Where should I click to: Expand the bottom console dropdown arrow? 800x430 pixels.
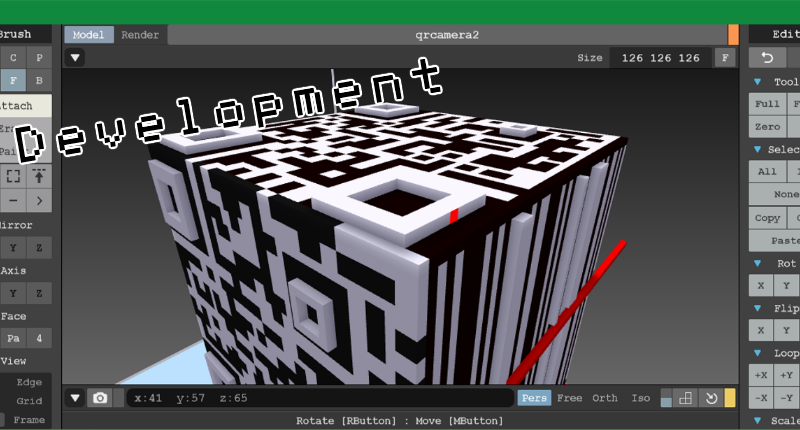pyautogui.click(x=75, y=398)
